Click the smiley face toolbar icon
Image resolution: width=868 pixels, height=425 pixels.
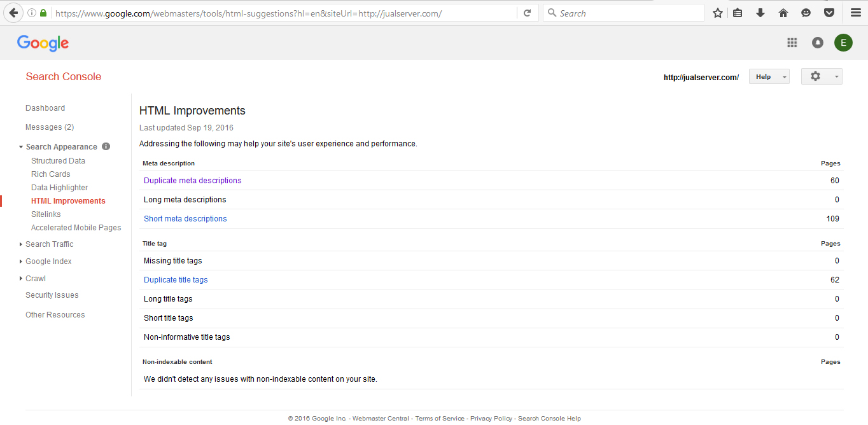coord(806,13)
